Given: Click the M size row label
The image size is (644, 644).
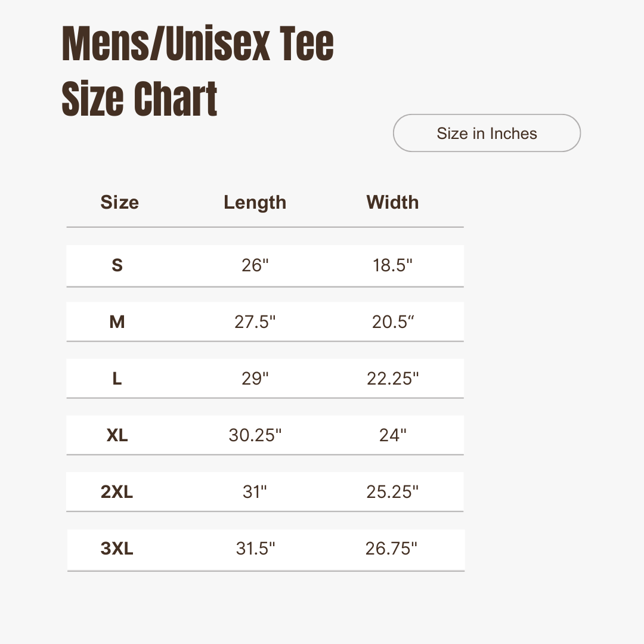Looking at the screenshot, I should 117,322.
